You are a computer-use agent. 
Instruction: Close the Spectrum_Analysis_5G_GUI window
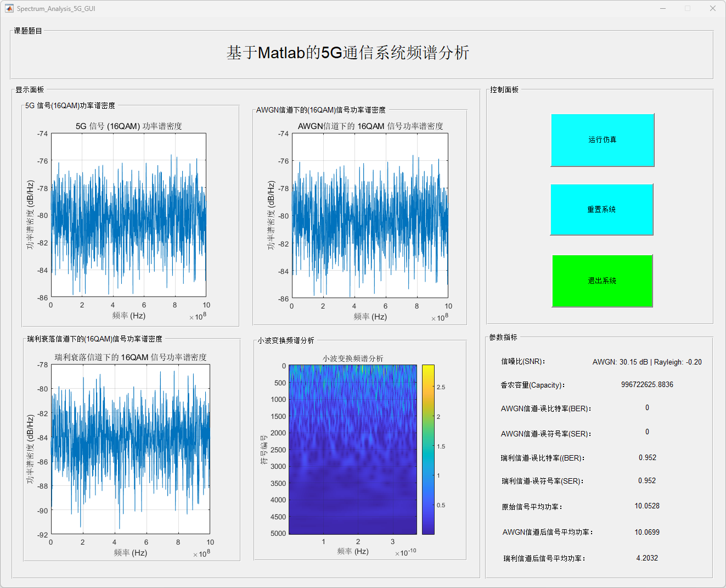pyautogui.click(x=712, y=8)
